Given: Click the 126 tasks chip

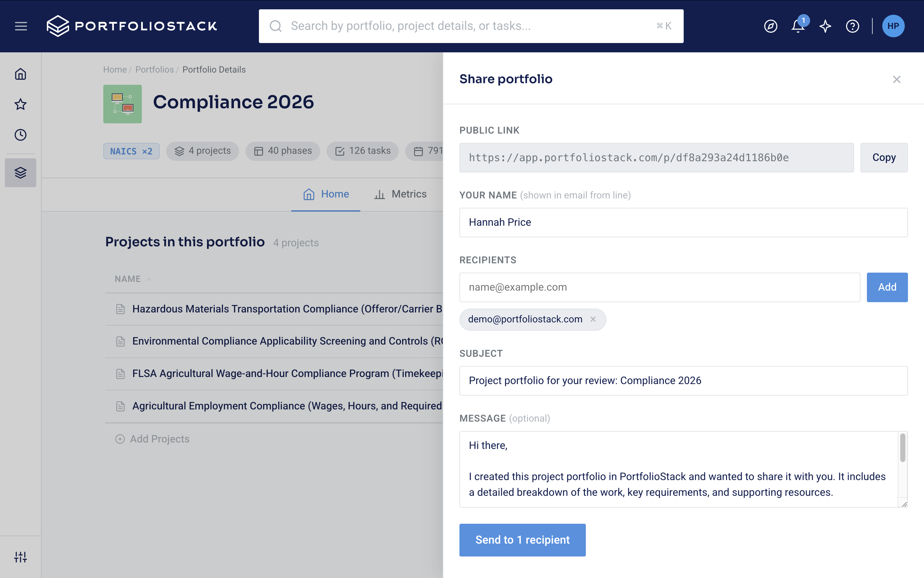Looking at the screenshot, I should [x=362, y=151].
